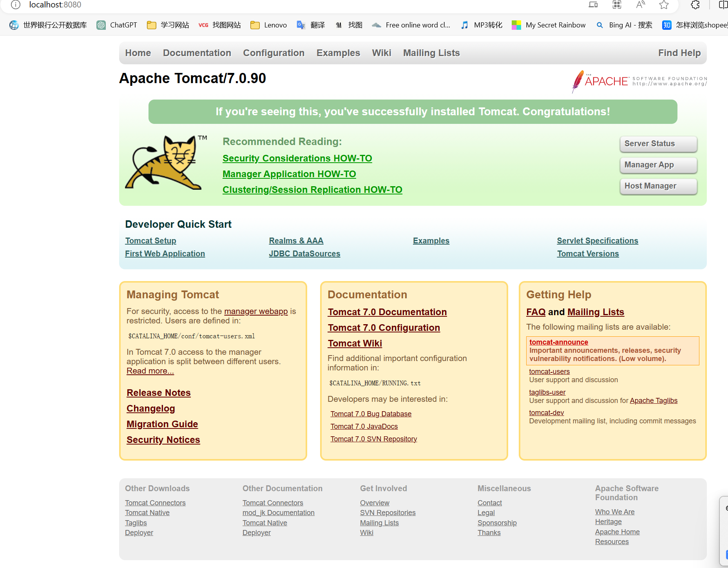728x568 pixels.
Task: Click the apps grid icon in address bar
Action: coord(617,5)
